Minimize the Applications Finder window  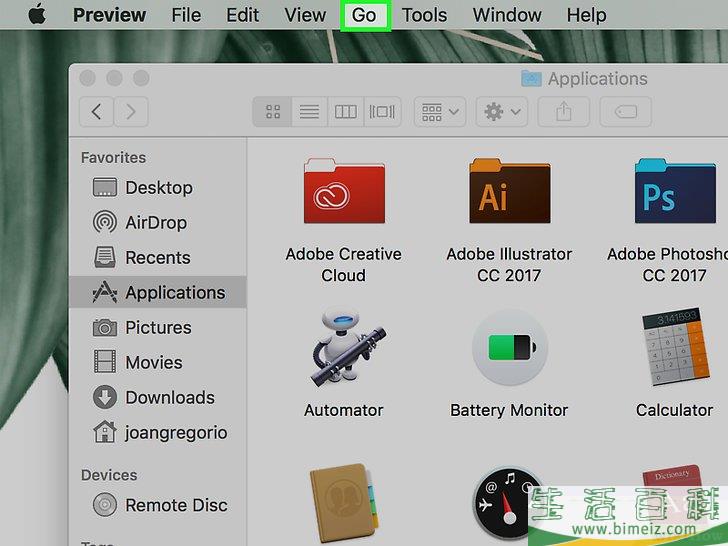[114, 78]
